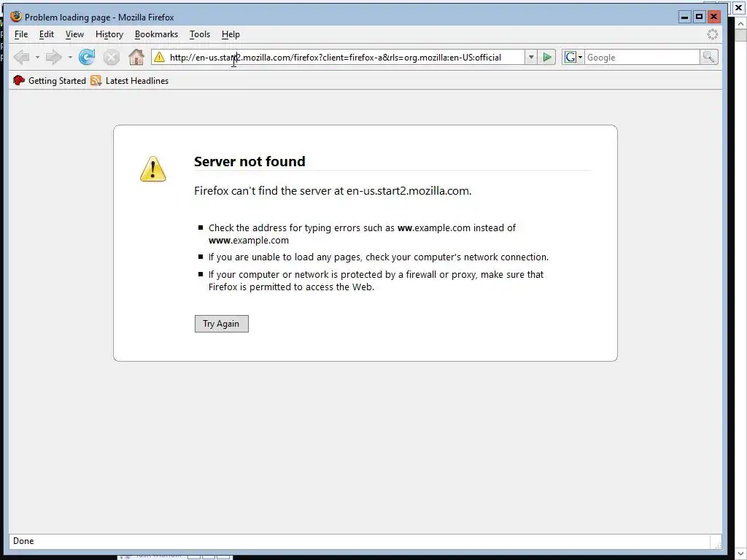
Task: Minimize the Firefox window
Action: pyautogui.click(x=684, y=17)
